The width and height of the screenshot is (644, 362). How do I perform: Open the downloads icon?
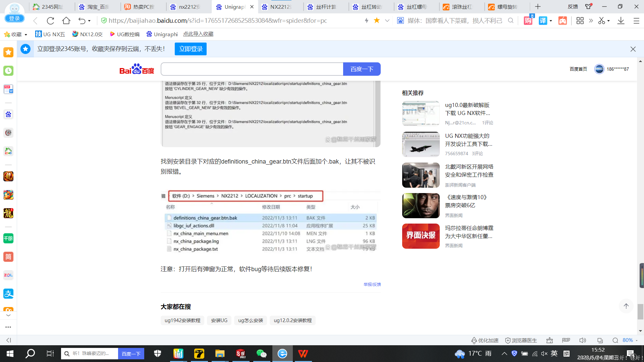pyautogui.click(x=621, y=20)
